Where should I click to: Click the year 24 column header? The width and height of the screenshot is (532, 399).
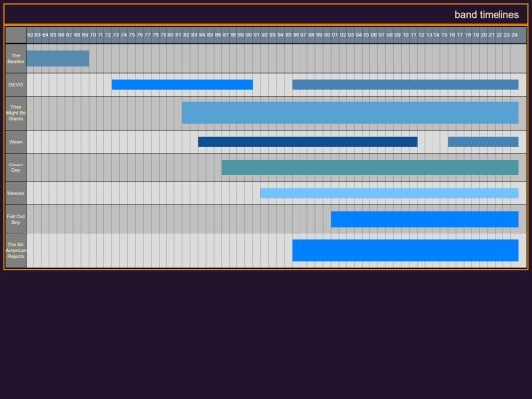[514, 35]
